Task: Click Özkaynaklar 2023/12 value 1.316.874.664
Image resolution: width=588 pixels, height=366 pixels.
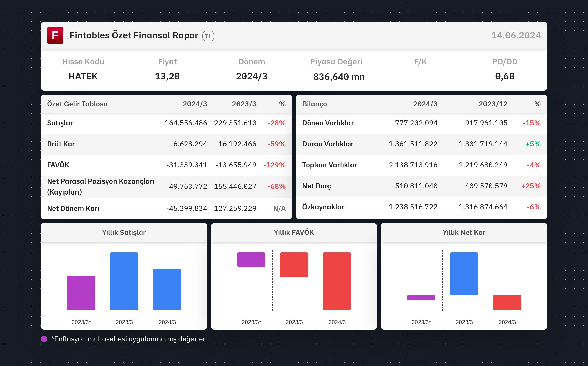Action: pyautogui.click(x=483, y=207)
